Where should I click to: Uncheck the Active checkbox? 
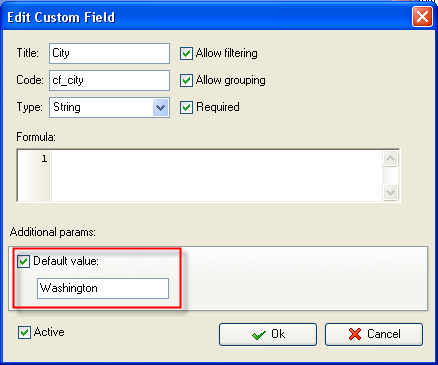pyautogui.click(x=24, y=332)
